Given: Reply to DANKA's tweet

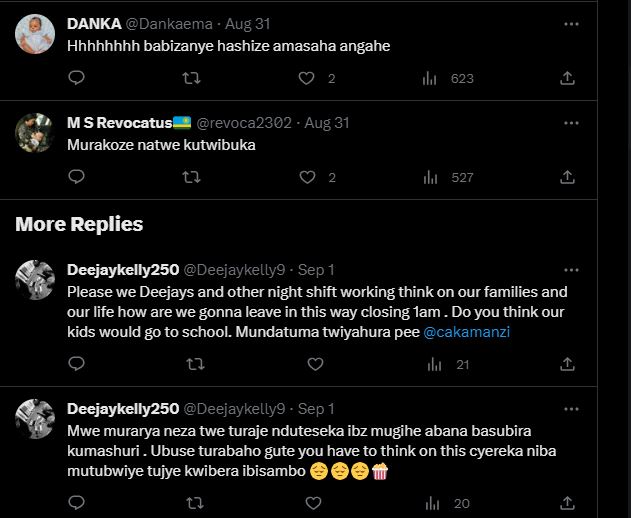Looking at the screenshot, I should [76, 78].
